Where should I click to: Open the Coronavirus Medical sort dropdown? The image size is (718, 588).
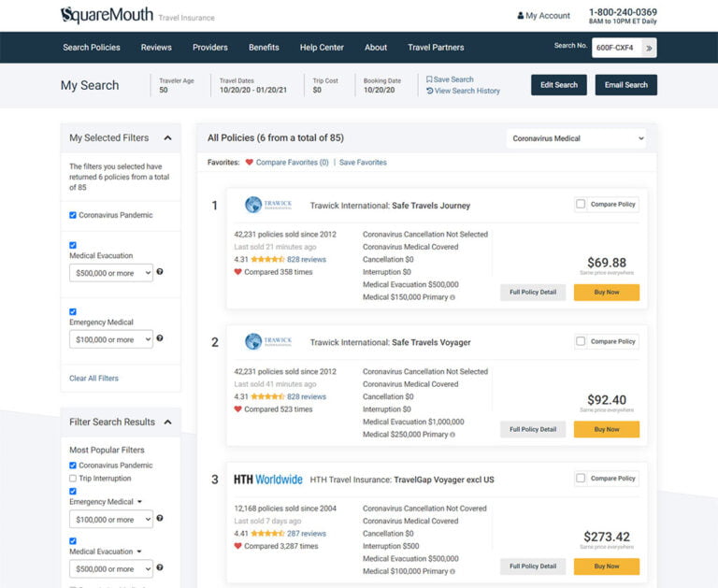(576, 138)
